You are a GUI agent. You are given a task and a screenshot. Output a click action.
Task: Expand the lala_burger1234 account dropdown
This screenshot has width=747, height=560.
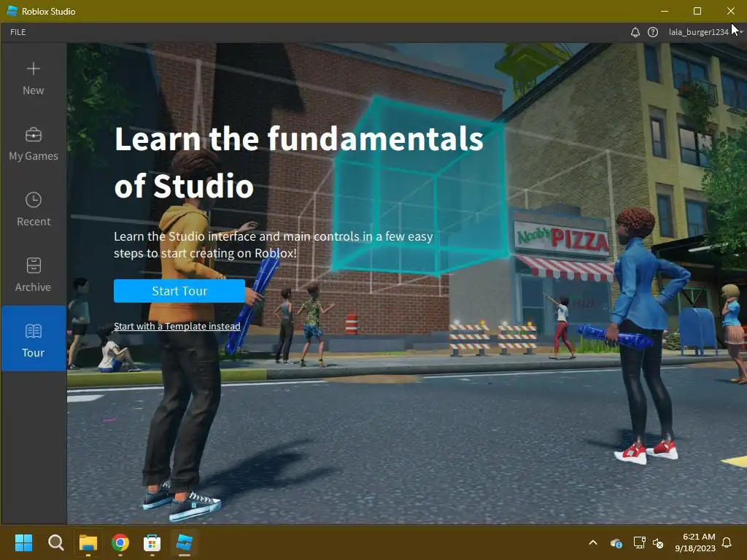click(x=705, y=32)
